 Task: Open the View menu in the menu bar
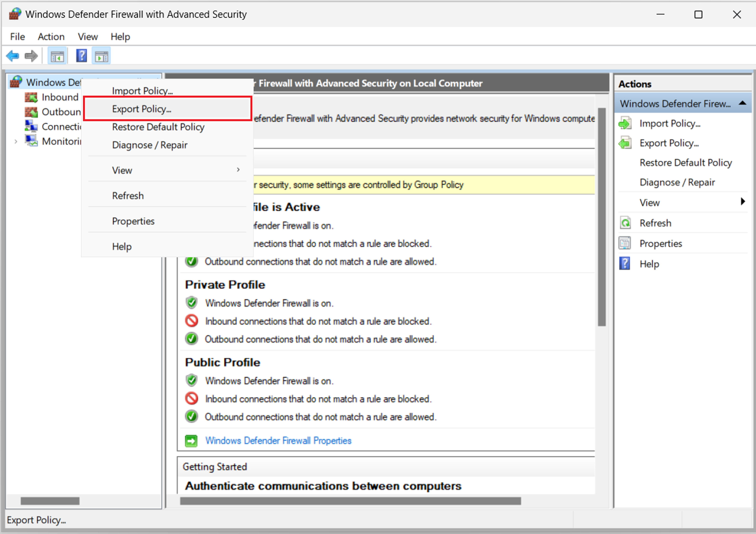[x=88, y=37]
